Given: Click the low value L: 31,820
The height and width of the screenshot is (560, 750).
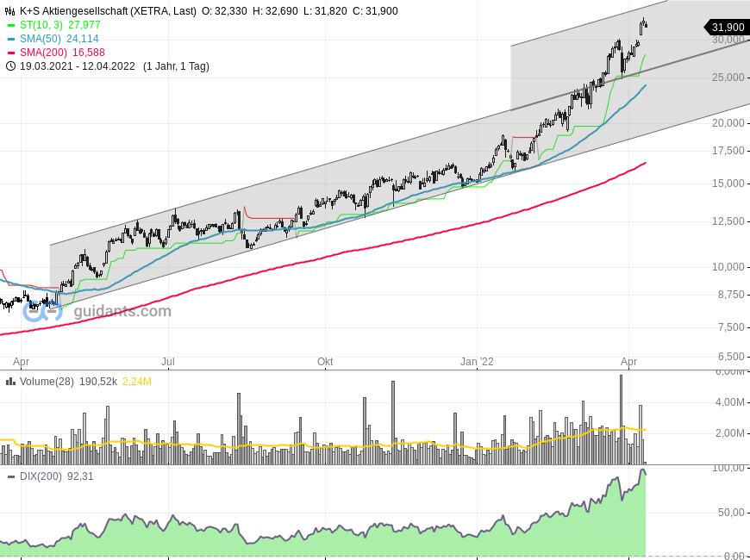Looking at the screenshot, I should 325,11.
